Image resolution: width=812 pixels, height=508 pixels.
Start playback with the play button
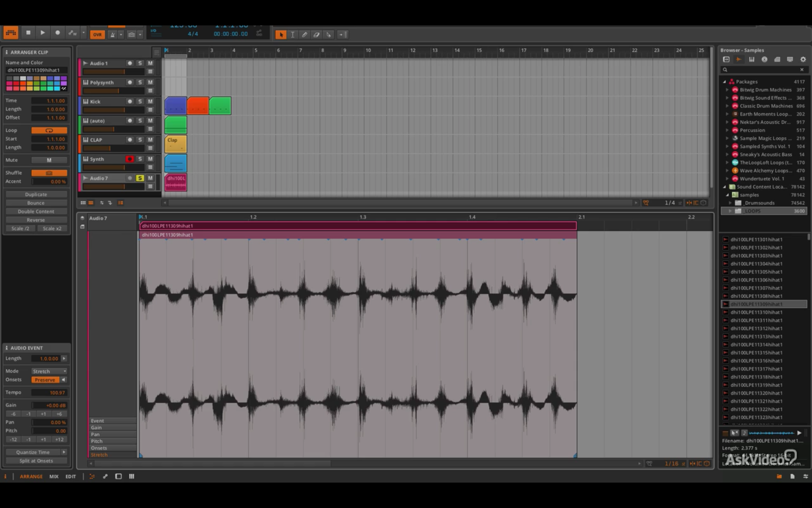[x=43, y=33]
